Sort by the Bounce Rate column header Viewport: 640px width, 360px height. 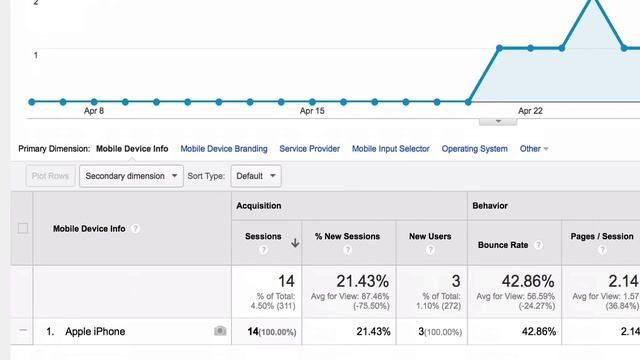point(503,245)
